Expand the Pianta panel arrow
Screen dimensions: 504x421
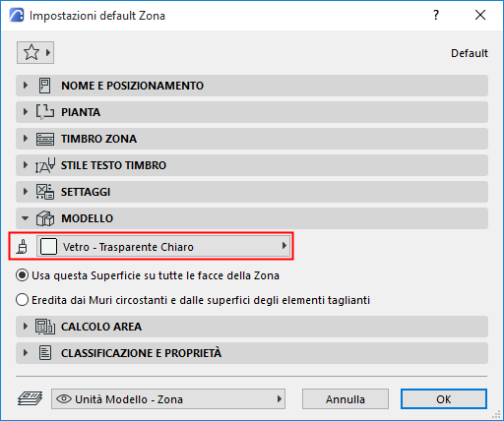[26, 112]
